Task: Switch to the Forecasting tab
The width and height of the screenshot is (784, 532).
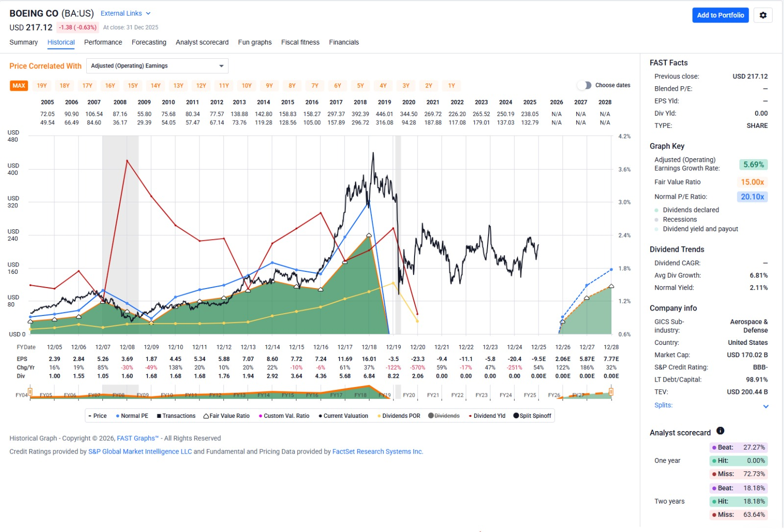Action: 149,42
